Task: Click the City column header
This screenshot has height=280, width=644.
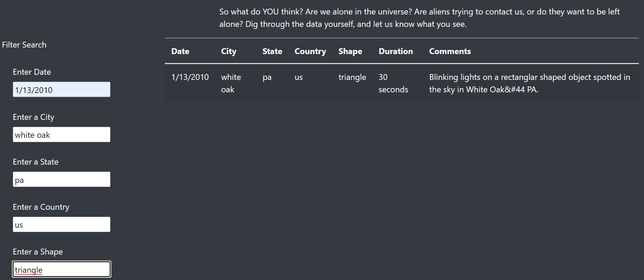Action: tap(229, 51)
